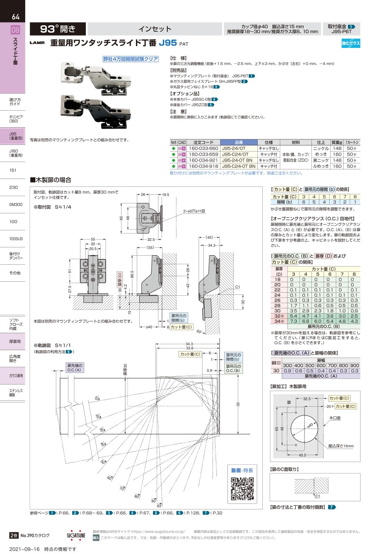Click the LAMP brand logo near title
The width and height of the screenshot is (392, 554).
[37, 44]
